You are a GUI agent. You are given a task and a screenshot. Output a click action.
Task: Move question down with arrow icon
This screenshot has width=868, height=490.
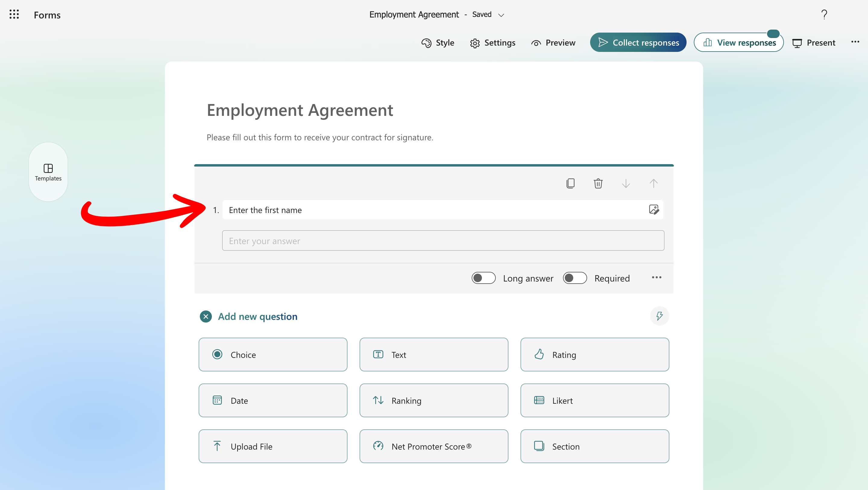pyautogui.click(x=626, y=183)
